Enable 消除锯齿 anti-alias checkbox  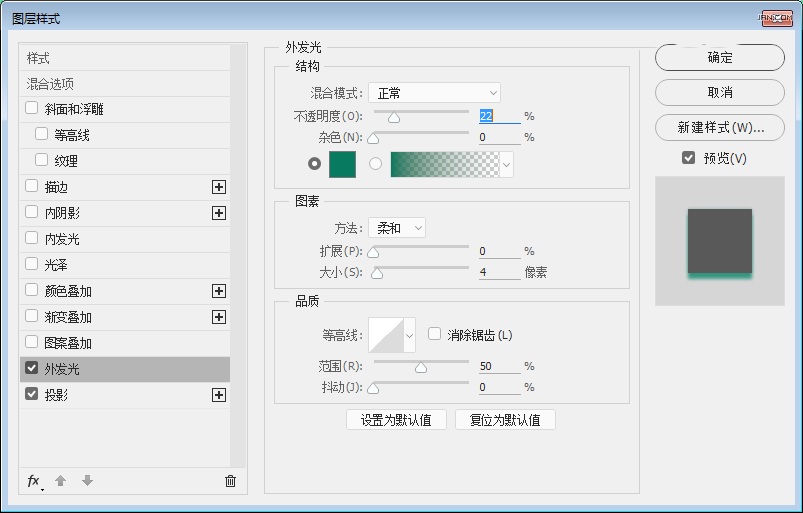(x=435, y=334)
